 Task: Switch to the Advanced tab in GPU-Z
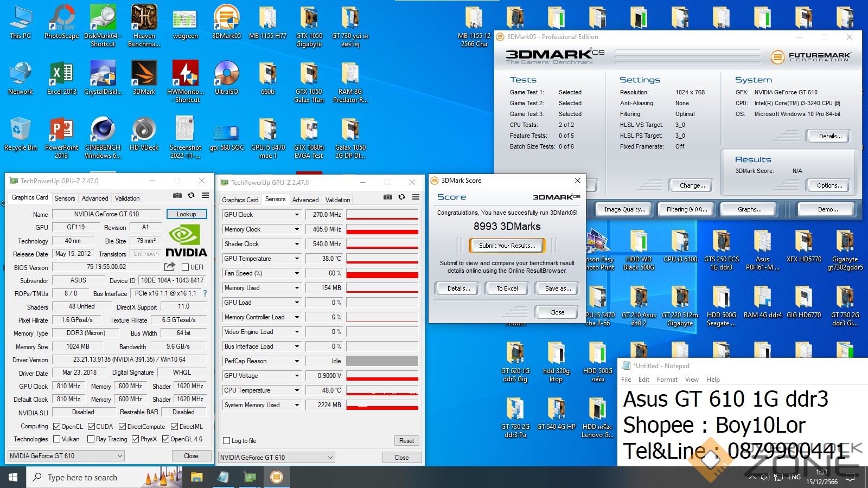[x=95, y=198]
